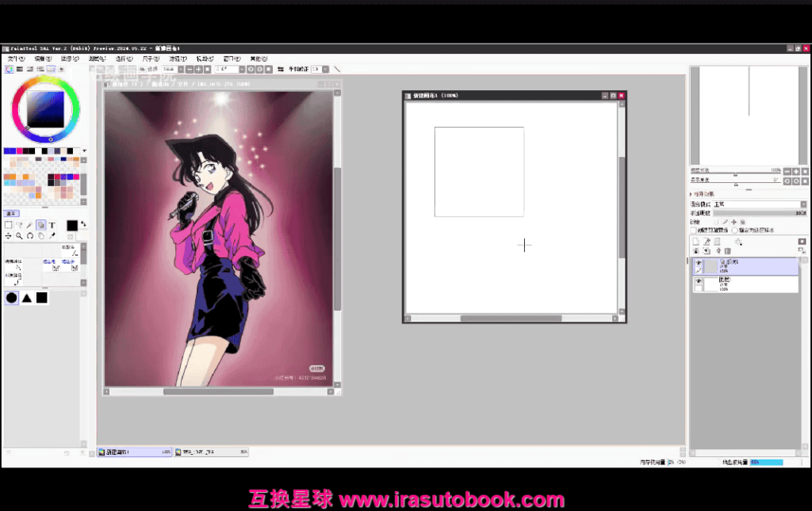
Task: Hide the bottom layer via eye icon
Action: tap(698, 280)
